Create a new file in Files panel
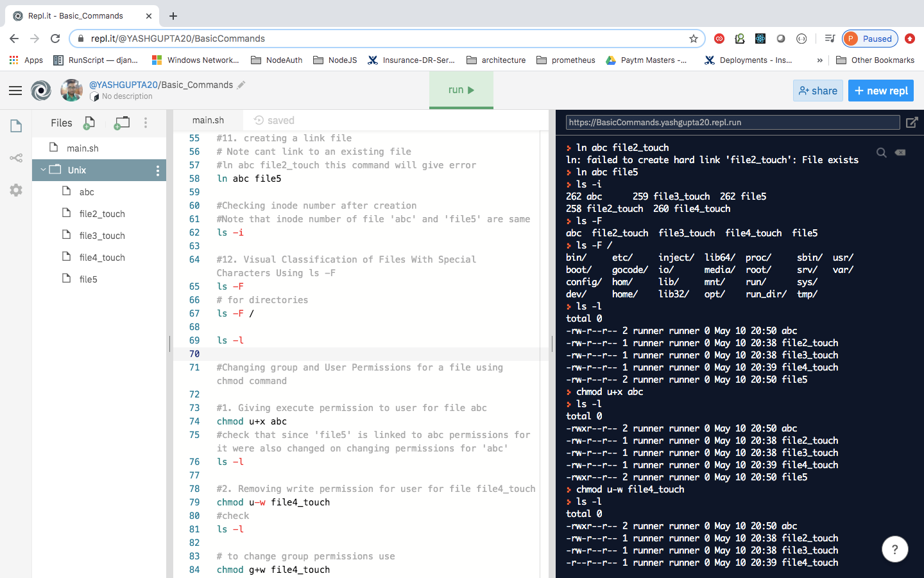This screenshot has width=924, height=578. [89, 122]
